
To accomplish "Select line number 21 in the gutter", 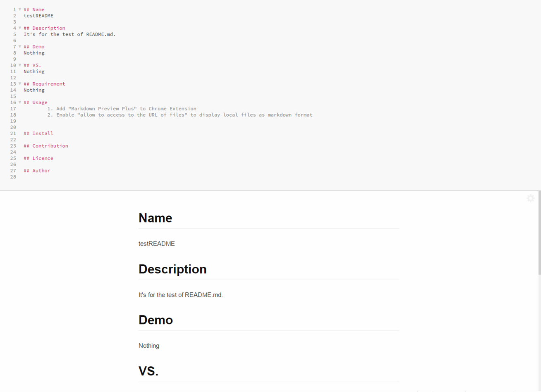I will (13, 133).
